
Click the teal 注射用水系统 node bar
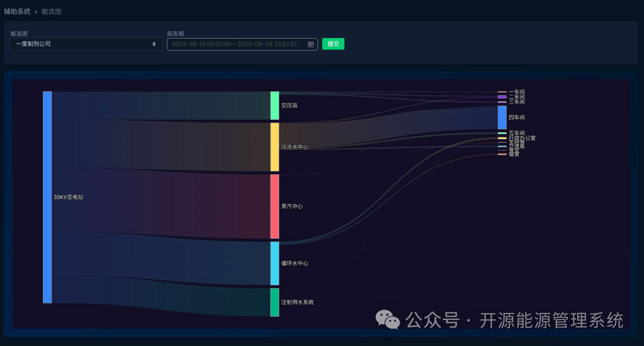click(274, 302)
